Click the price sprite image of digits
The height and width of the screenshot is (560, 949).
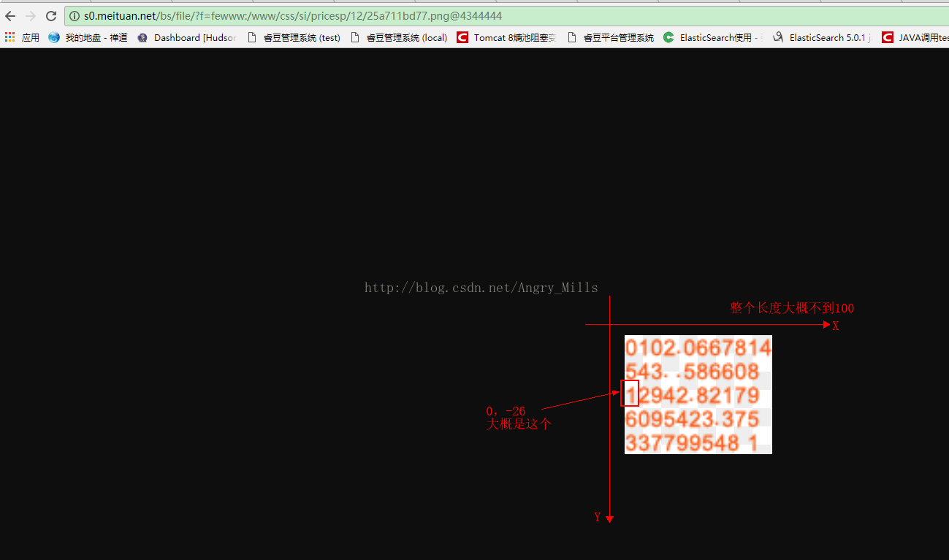tap(698, 394)
